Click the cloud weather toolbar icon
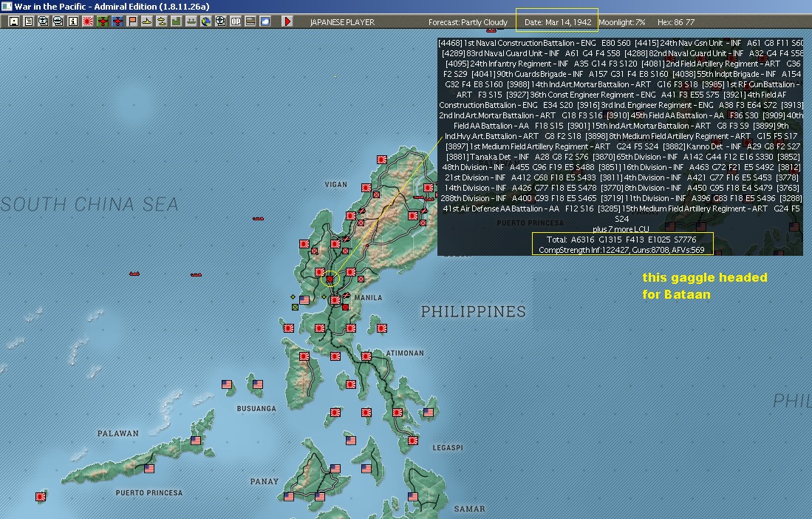This screenshot has height=519, width=812. 265,21
